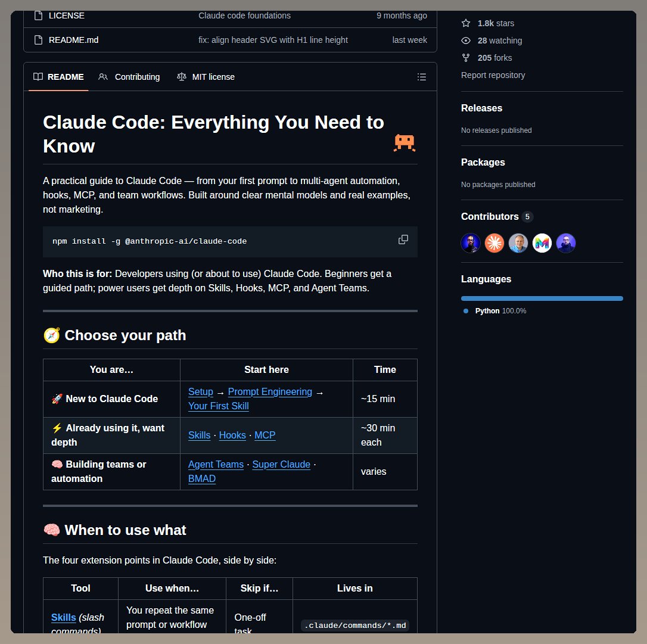
Task: View the 205 forks list
Action: click(494, 58)
